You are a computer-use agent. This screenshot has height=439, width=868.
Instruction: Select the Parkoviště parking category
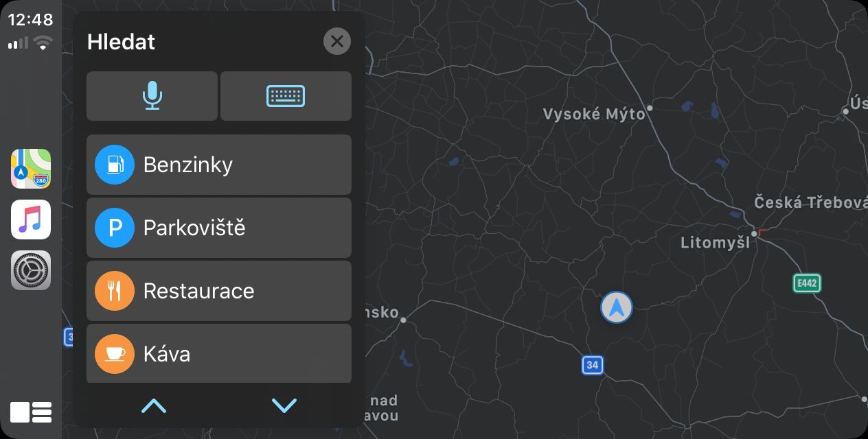218,228
